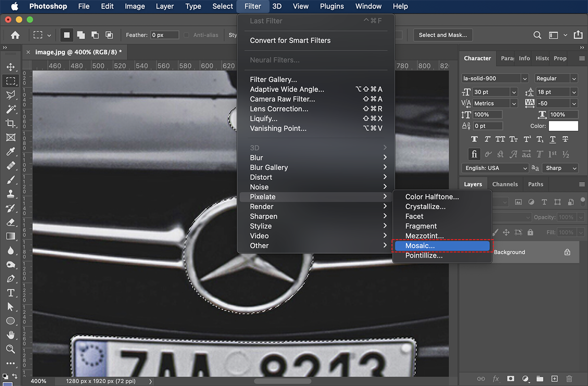This screenshot has height=386, width=588.
Task: Open the Apple menu
Action: (14, 6)
